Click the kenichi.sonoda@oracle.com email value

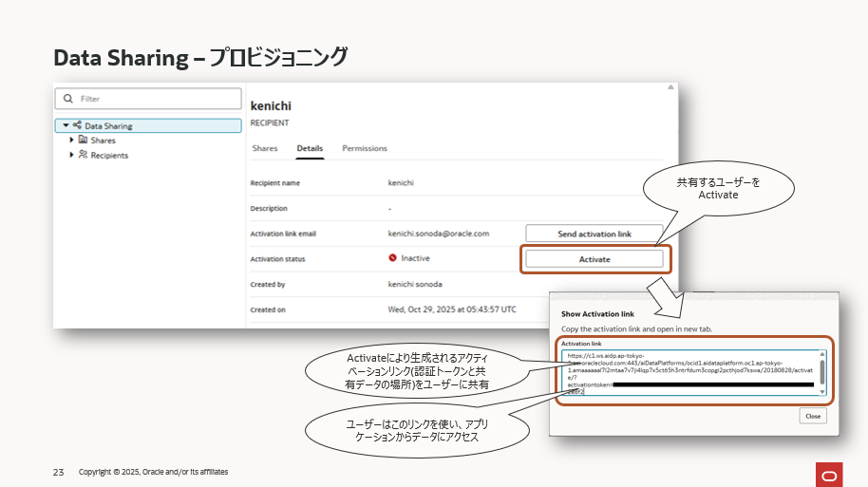439,234
